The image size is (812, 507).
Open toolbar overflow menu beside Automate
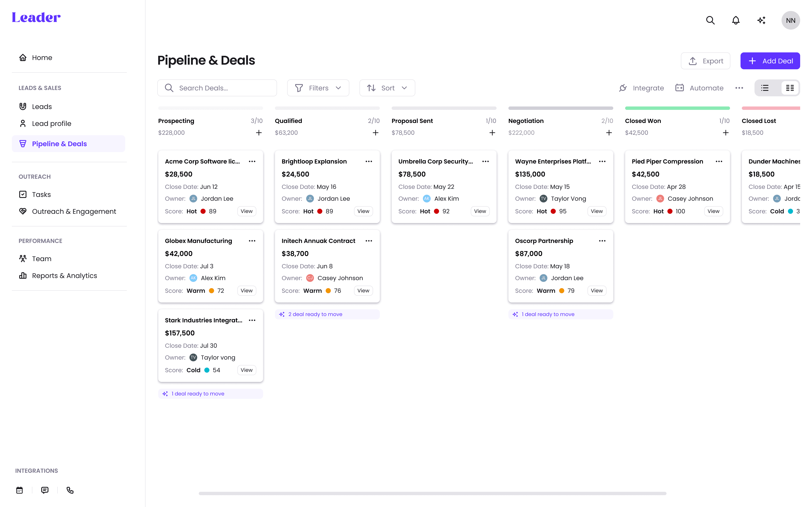pos(739,88)
